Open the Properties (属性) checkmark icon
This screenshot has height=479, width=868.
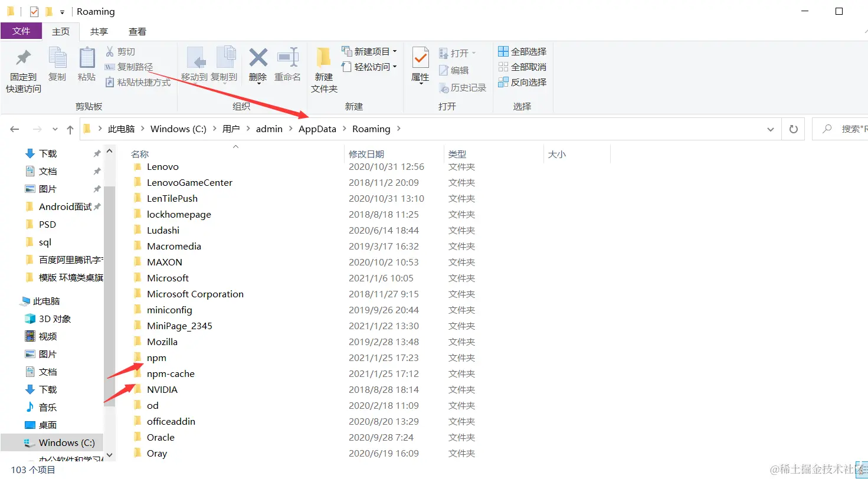pyautogui.click(x=420, y=57)
